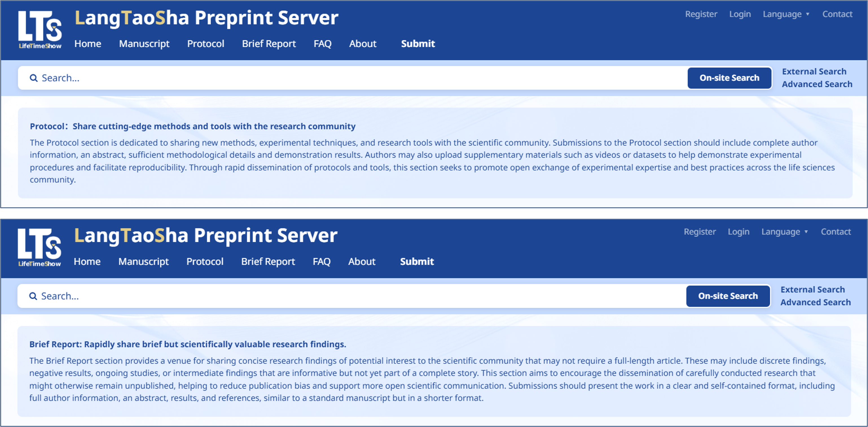Click the magnifier search icon on Protocol page
The image size is (868, 427).
click(33, 78)
